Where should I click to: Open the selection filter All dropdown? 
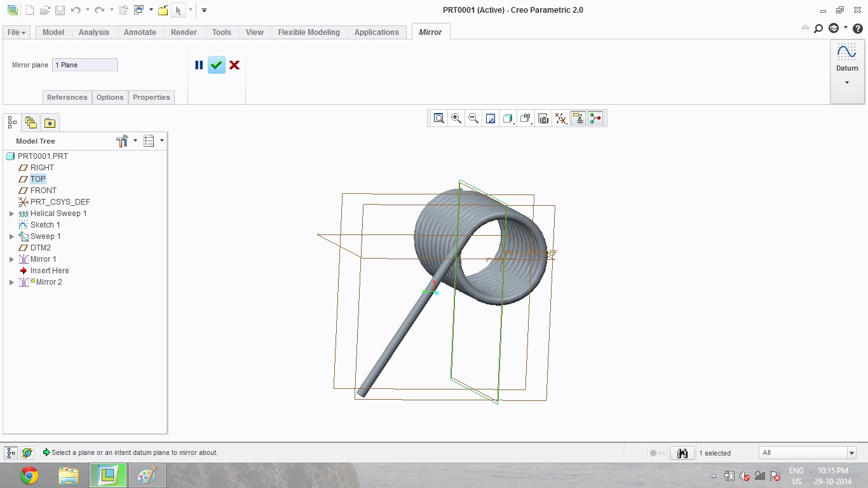(851, 453)
